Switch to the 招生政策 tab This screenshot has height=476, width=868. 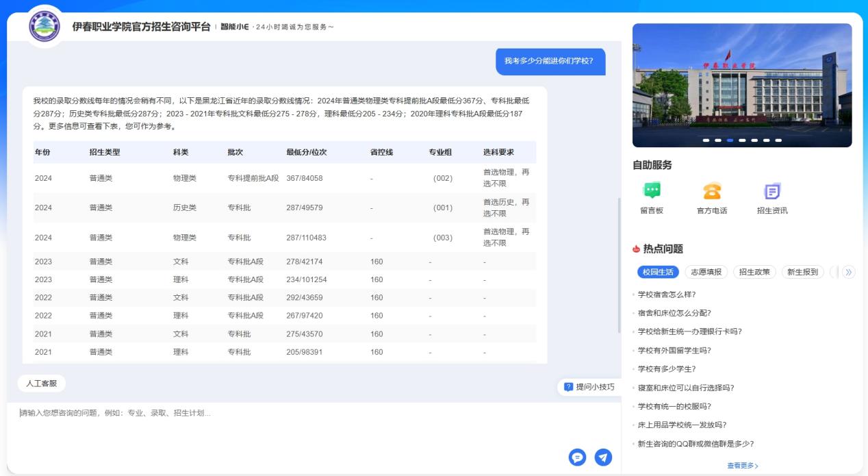(754, 272)
